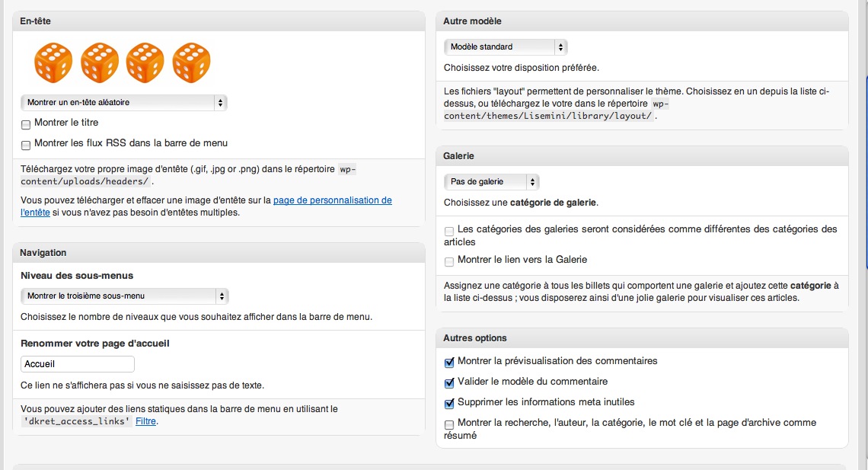Click the second orange dice header image
Image resolution: width=868 pixels, height=470 pixels.
[100, 62]
